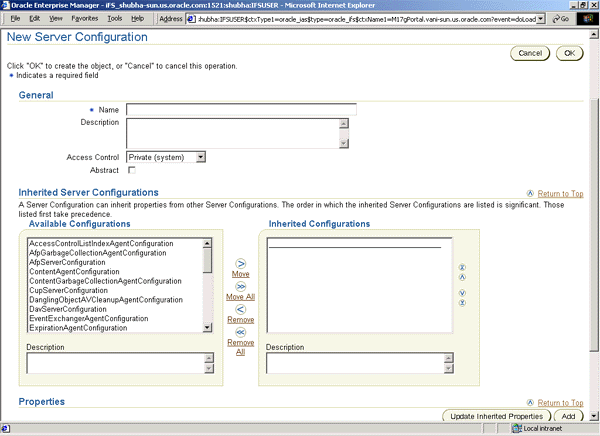Click Update Inherited Properties button
Viewport: 600px width, 436px height.
pyautogui.click(x=497, y=416)
